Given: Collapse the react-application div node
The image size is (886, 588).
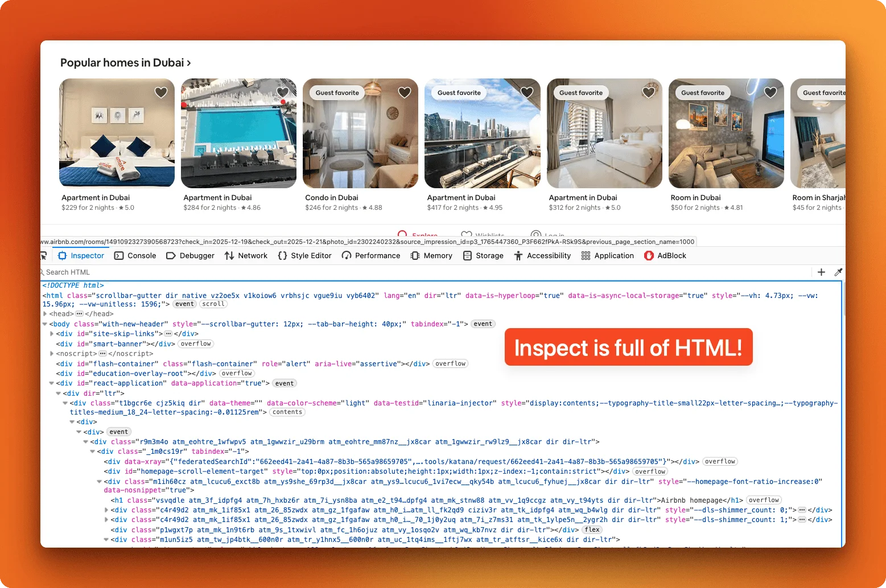Looking at the screenshot, I should click(52, 383).
